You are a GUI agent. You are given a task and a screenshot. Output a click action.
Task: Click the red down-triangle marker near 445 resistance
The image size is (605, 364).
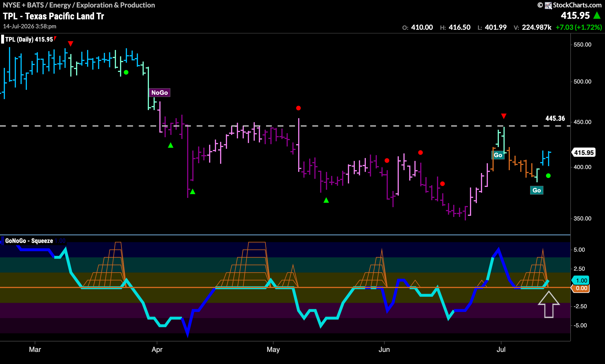coord(504,116)
